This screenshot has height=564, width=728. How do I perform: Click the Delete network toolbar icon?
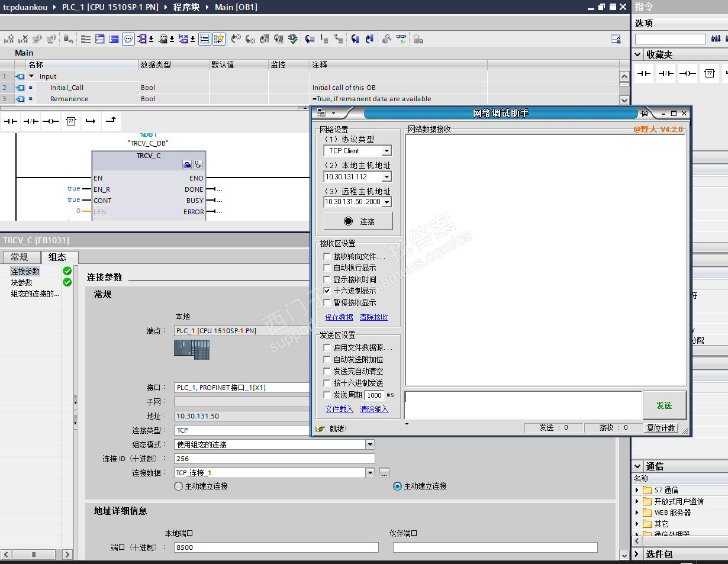click(23, 39)
